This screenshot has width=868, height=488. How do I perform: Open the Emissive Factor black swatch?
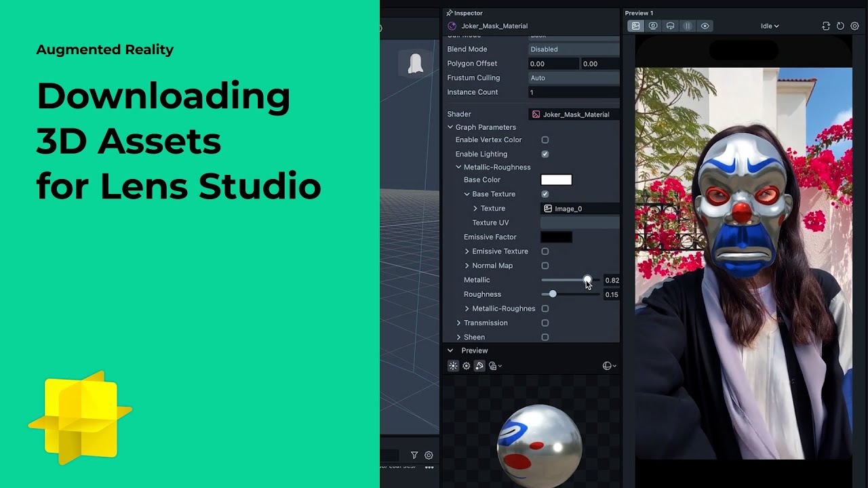pyautogui.click(x=556, y=237)
